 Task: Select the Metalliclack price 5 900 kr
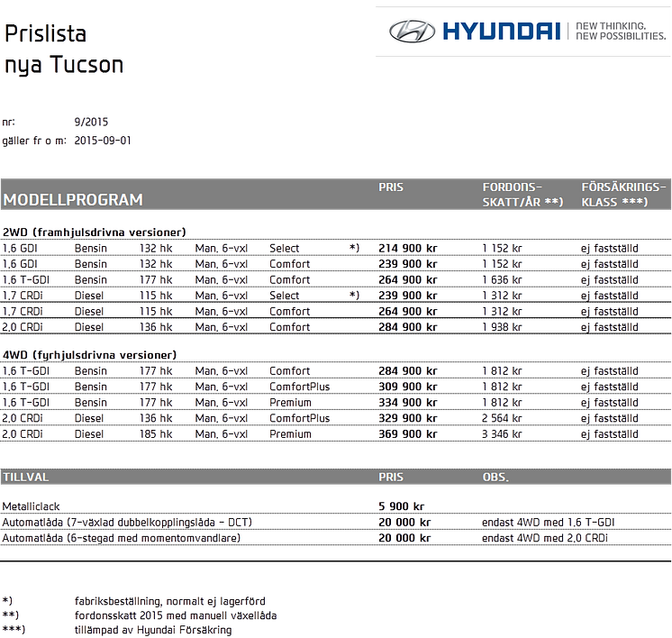(401, 506)
